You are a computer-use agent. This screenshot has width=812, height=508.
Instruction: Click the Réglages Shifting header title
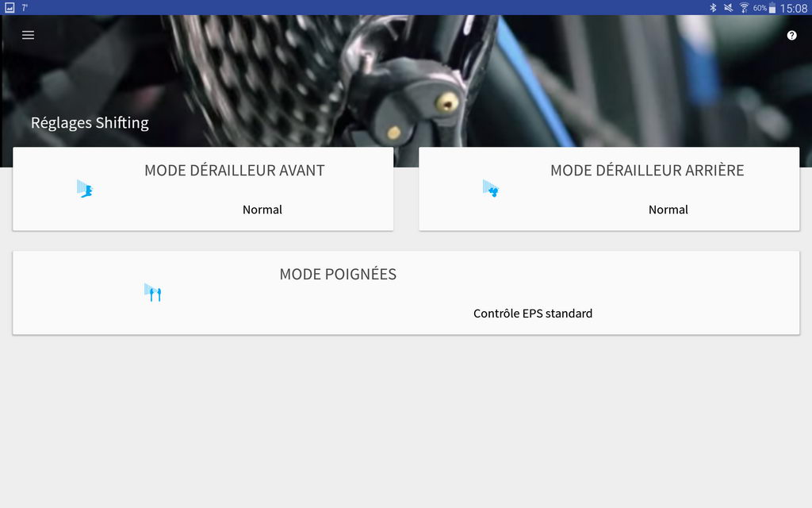[x=90, y=123]
